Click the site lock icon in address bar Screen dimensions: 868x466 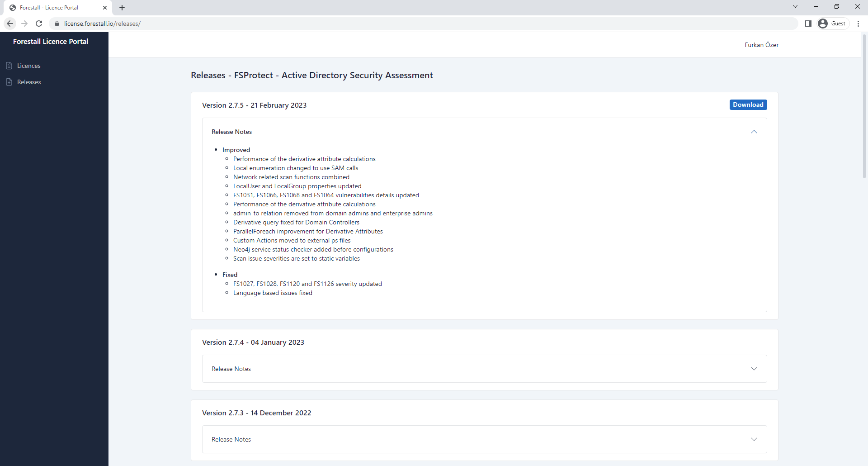[x=57, y=24]
